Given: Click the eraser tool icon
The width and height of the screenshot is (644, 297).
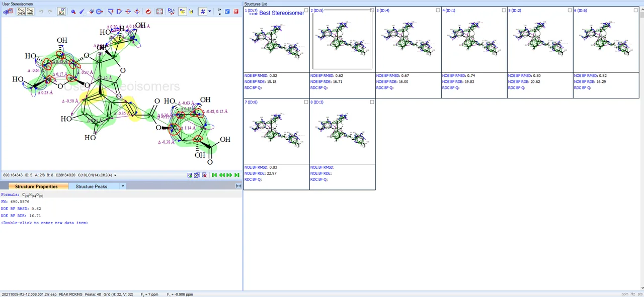Looking at the screenshot, I should point(92,12).
